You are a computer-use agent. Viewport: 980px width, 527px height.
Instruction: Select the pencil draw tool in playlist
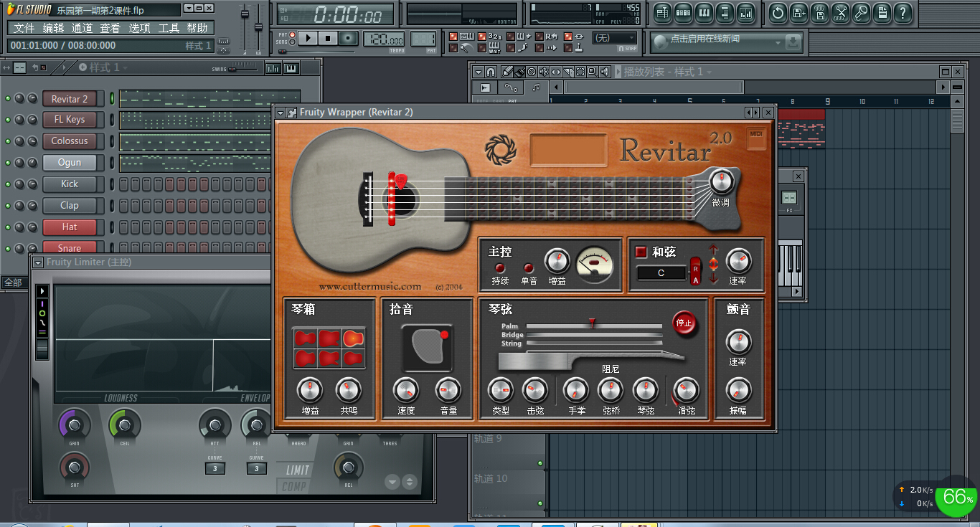pos(507,72)
